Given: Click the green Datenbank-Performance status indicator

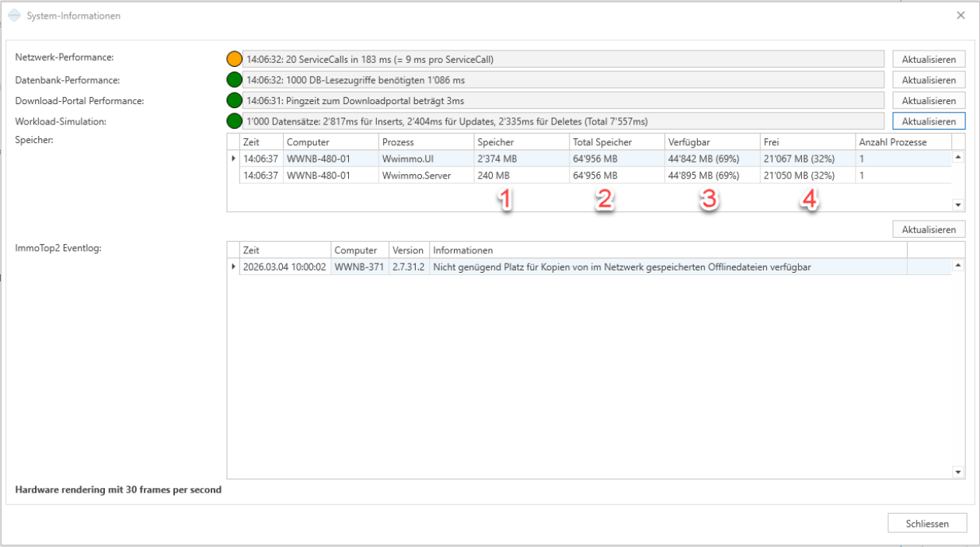Looking at the screenshot, I should pyautogui.click(x=235, y=79).
